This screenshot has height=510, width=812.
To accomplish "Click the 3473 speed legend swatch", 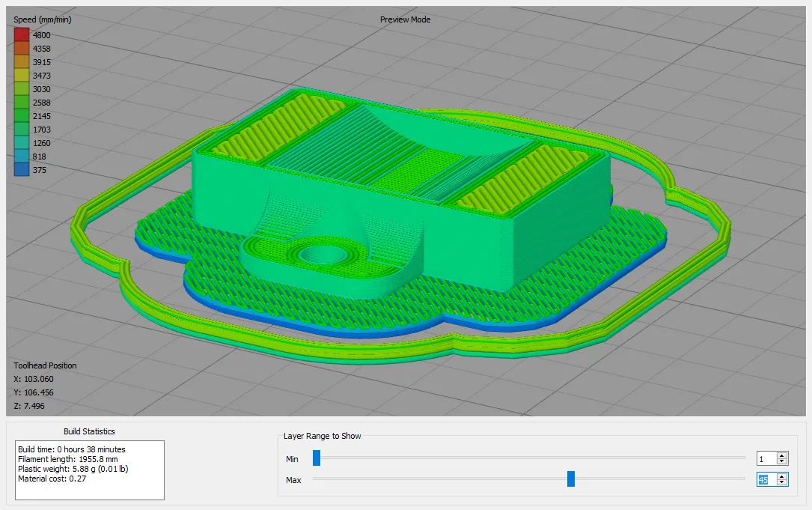I will 22,75.
